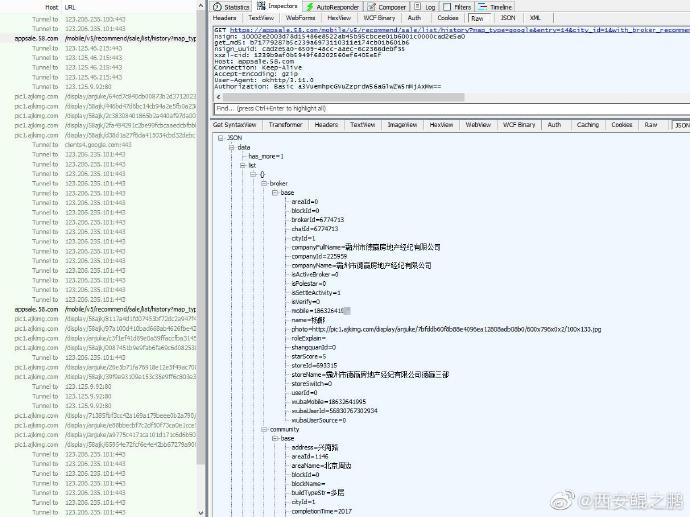Viewport: 690px width, 517px height.
Task: Select request Raw inspector tab
Action: 477,18
